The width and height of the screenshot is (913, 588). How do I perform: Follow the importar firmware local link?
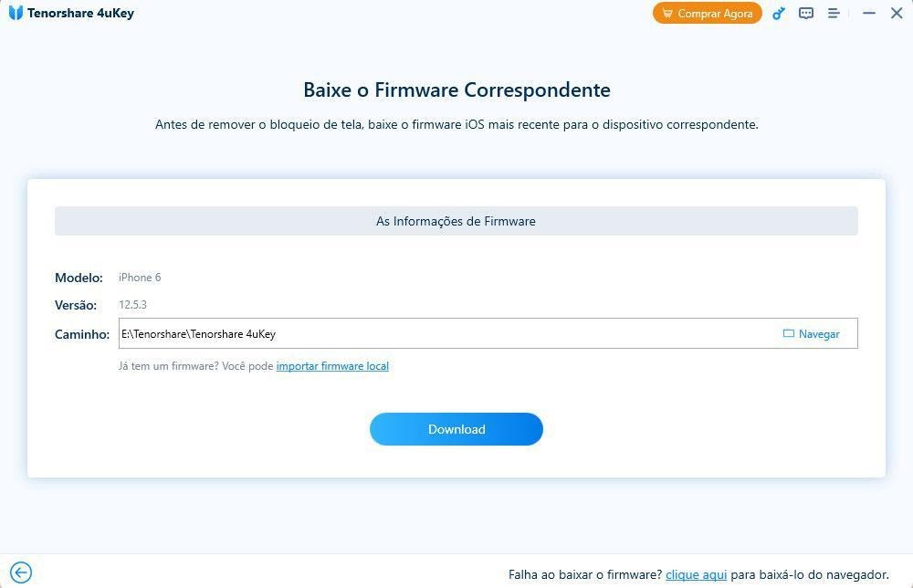coord(332,366)
